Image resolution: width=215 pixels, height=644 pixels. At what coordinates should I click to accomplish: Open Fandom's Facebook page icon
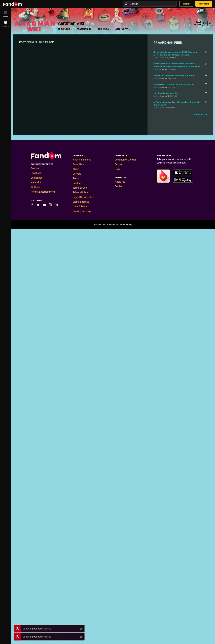coord(32,205)
